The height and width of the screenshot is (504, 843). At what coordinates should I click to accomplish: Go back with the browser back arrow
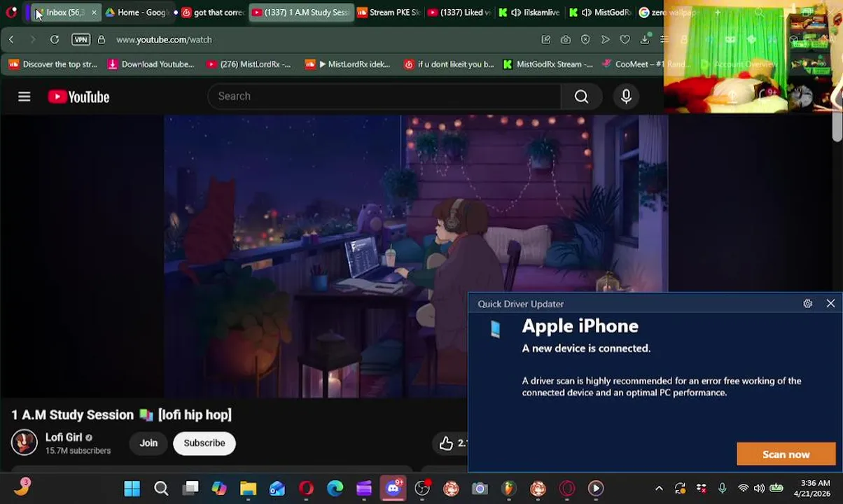coord(11,40)
